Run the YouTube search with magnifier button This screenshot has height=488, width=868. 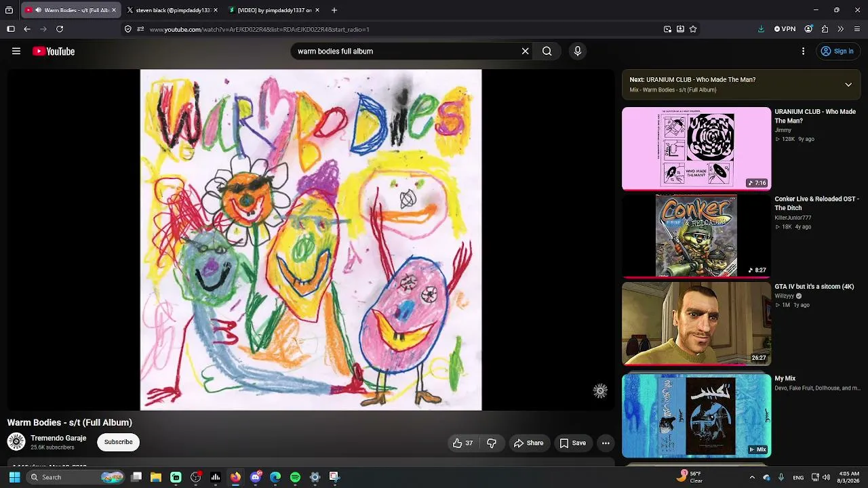tap(547, 51)
